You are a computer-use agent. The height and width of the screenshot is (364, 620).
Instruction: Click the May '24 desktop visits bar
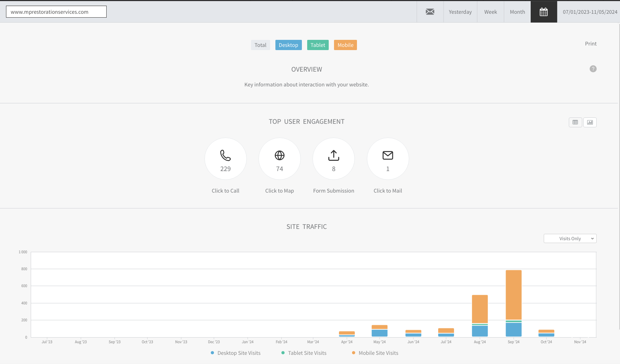tap(380, 333)
